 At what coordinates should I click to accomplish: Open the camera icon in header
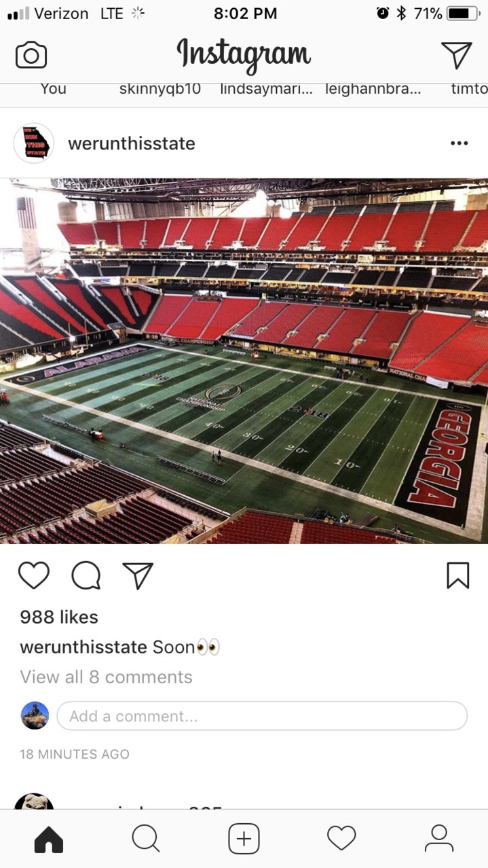pos(31,55)
